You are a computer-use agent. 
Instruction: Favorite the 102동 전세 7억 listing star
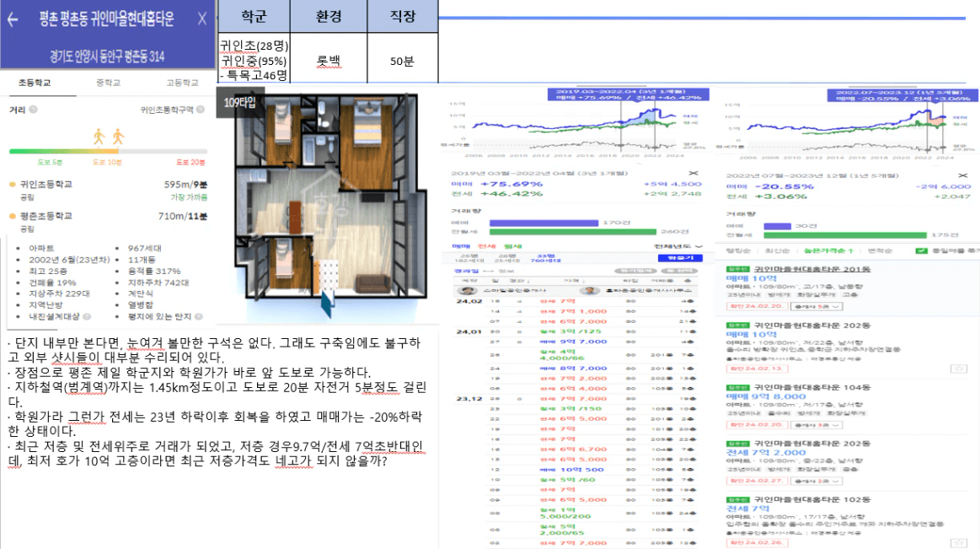point(958,543)
